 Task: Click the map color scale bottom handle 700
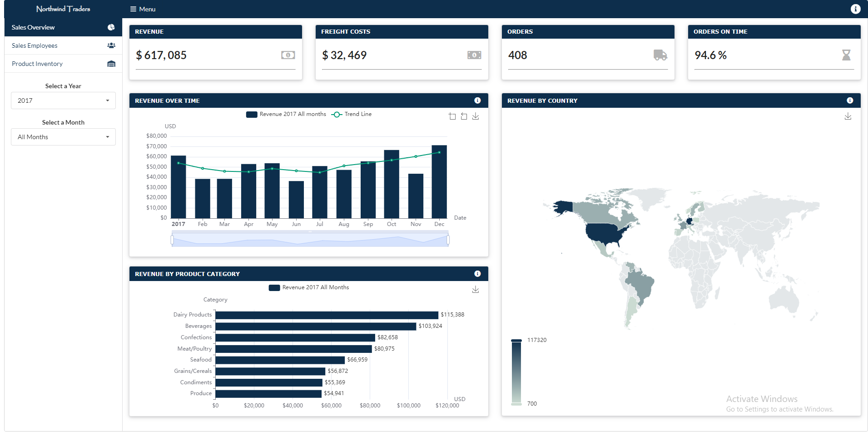tap(516, 404)
